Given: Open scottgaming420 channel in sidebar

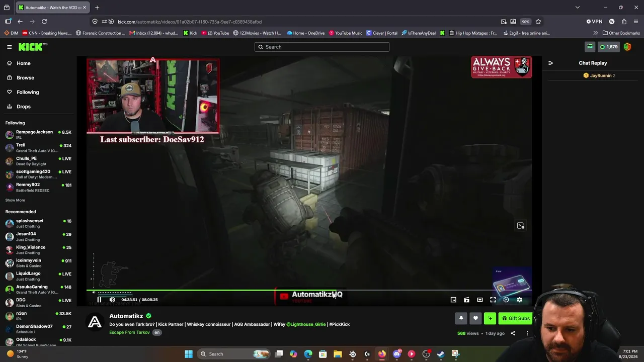Looking at the screenshot, I should 38,174.
